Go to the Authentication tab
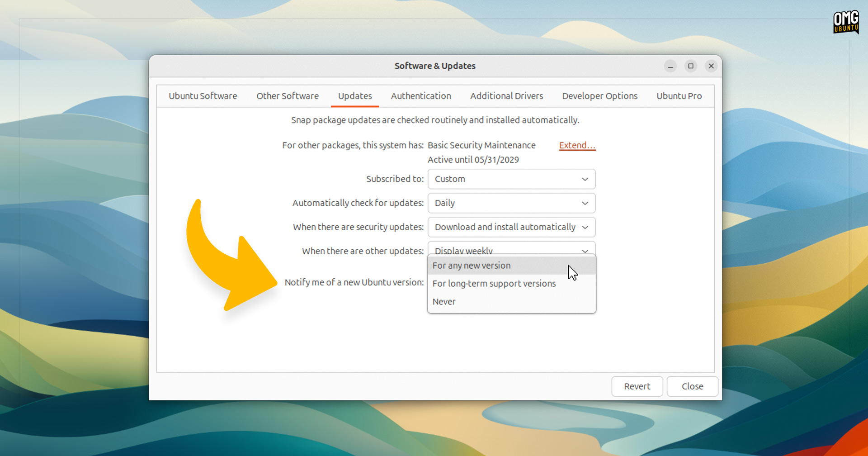The height and width of the screenshot is (456, 868). point(421,96)
